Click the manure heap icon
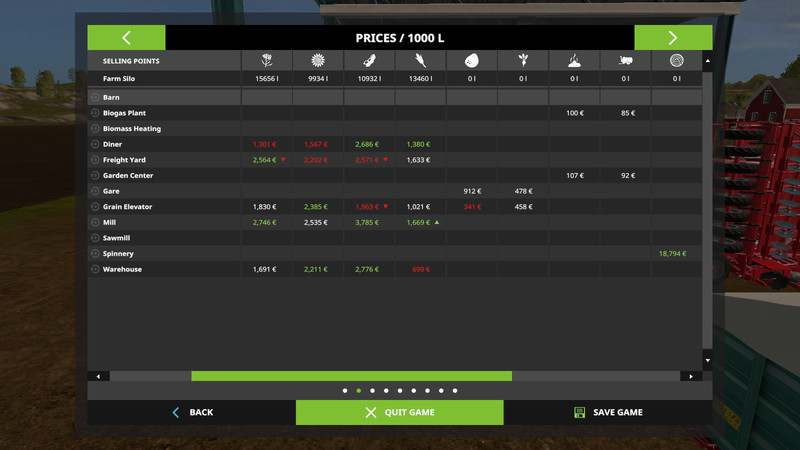Screen dimensions: 800x450 (574, 61)
